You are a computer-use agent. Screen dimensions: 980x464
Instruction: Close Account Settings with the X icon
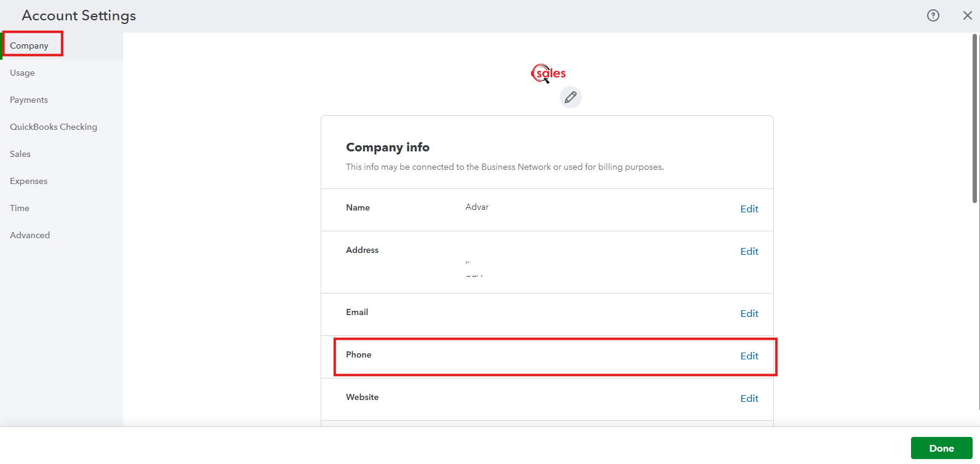(967, 15)
